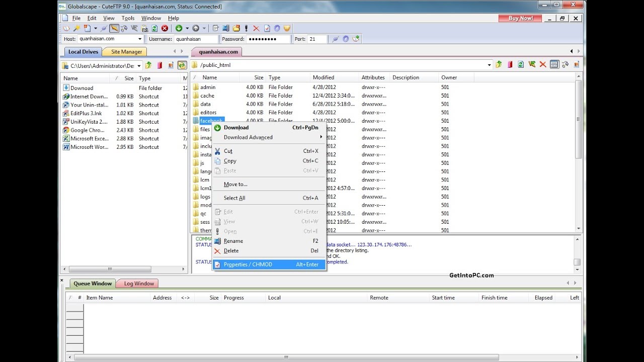Expand the /public_html remote path dropdown
Screen dimensions: 644x362
[x=489, y=65]
